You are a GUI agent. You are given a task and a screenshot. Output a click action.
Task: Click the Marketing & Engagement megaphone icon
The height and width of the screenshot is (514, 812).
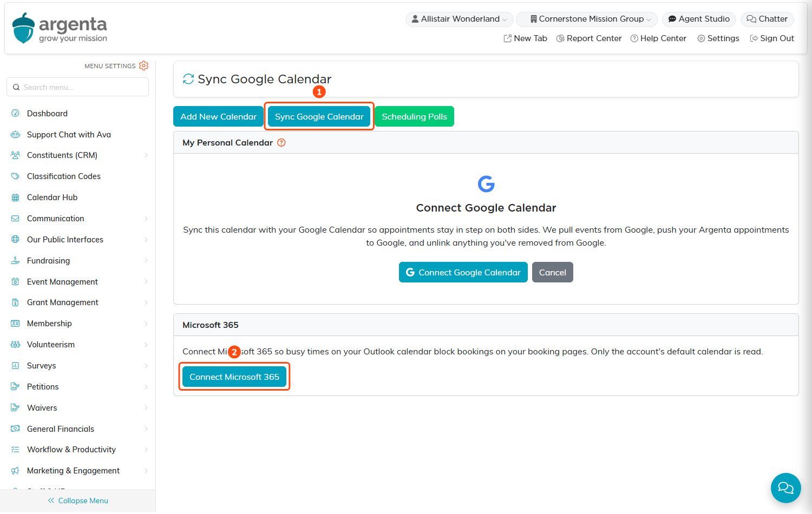15,471
